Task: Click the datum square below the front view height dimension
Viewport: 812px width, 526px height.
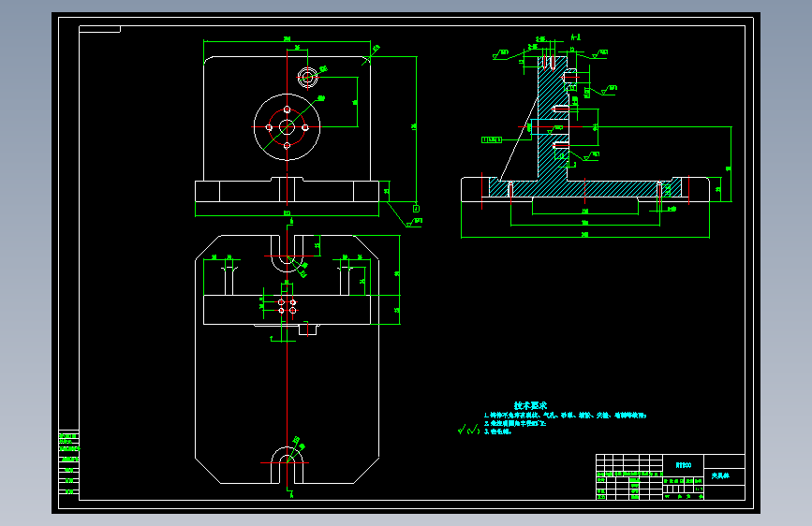Action: point(416,209)
